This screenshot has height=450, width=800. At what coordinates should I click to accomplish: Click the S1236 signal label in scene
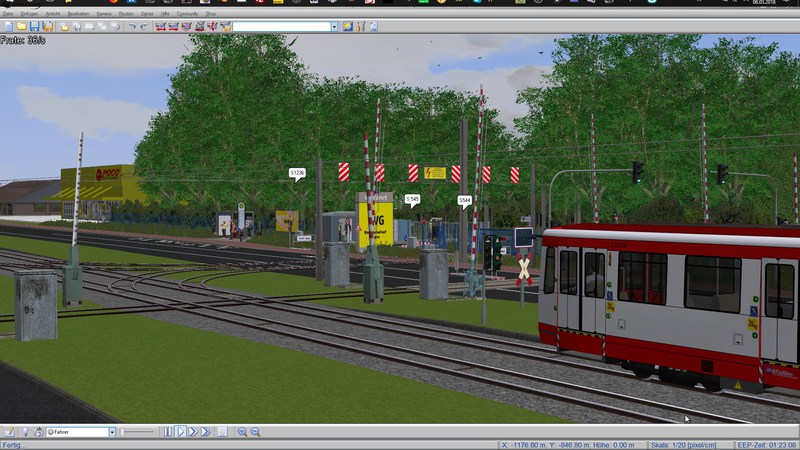[x=297, y=173]
